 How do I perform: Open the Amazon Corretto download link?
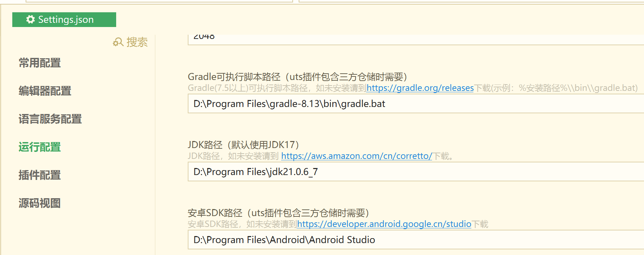(356, 156)
